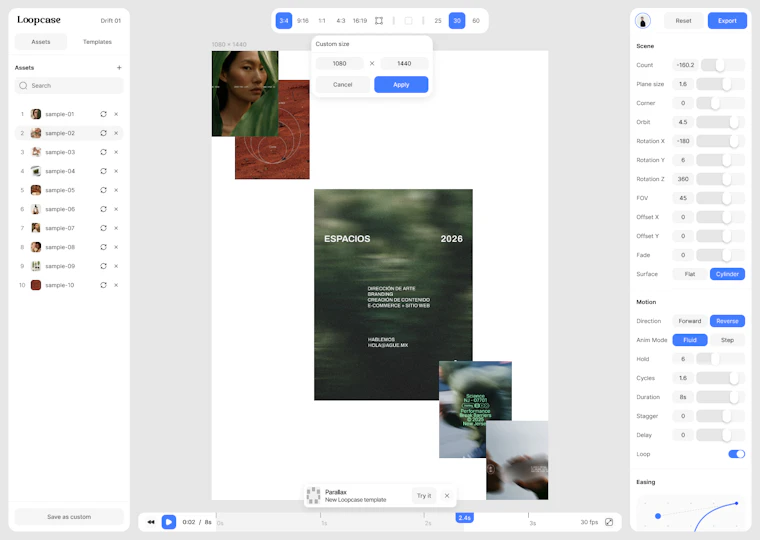The width and height of the screenshot is (760, 540).
Task: Select the 4:3 aspect ratio
Action: point(341,20)
